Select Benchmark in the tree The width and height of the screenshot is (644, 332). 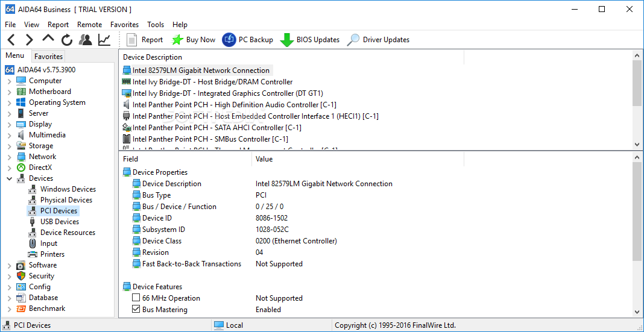[x=41, y=309]
